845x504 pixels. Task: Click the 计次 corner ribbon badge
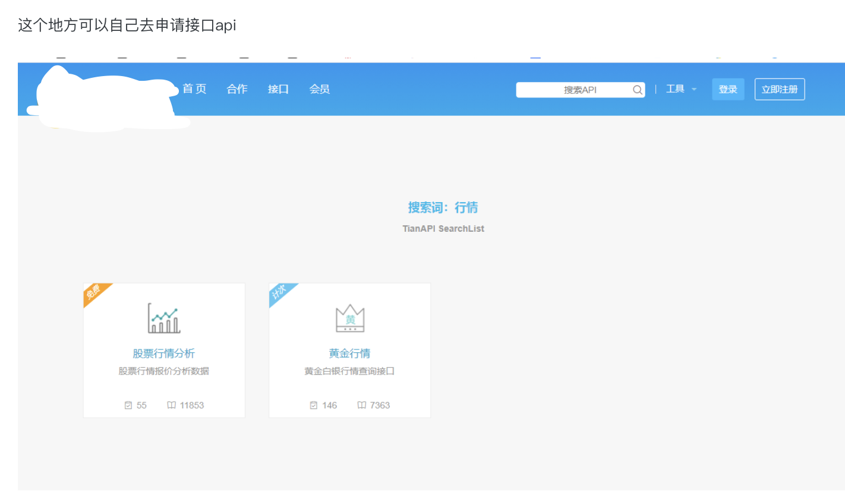[x=280, y=293]
